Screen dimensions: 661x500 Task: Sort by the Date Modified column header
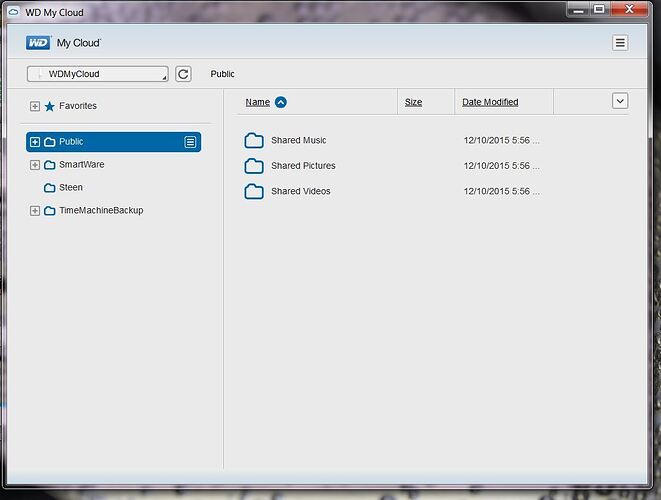point(490,102)
